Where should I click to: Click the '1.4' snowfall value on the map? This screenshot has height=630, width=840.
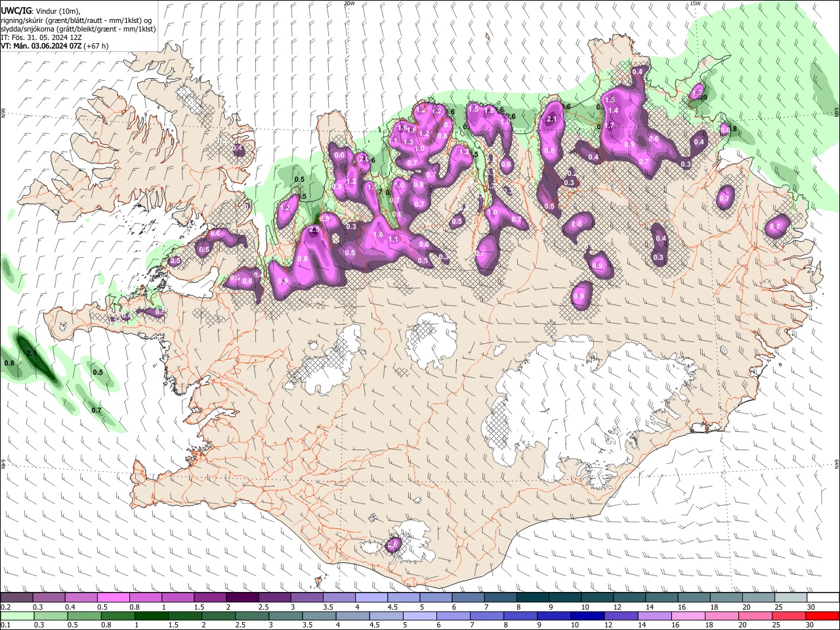[614, 112]
